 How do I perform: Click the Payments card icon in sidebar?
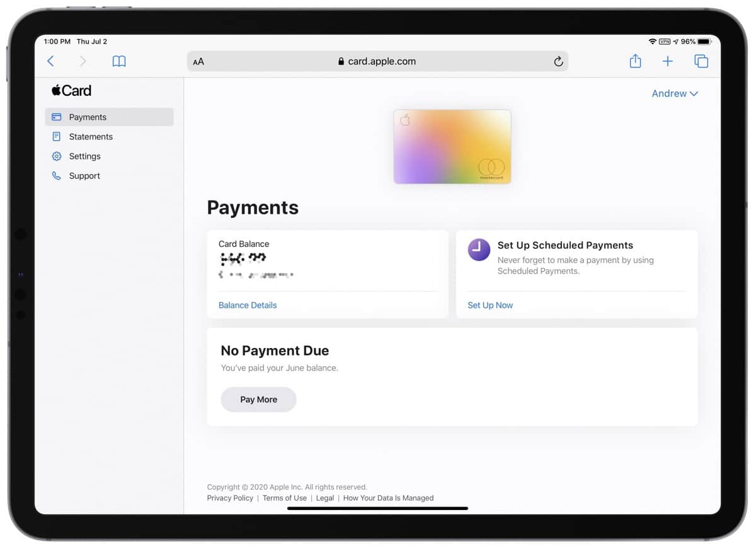pyautogui.click(x=57, y=117)
